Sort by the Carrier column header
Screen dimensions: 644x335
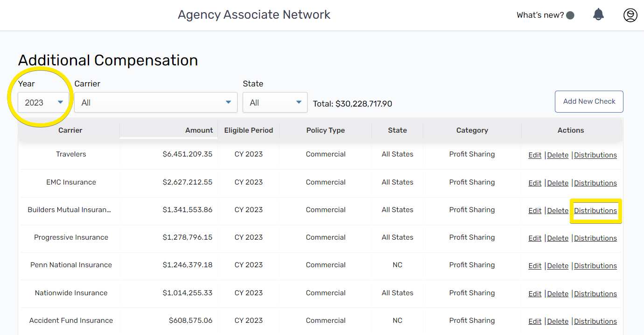70,130
